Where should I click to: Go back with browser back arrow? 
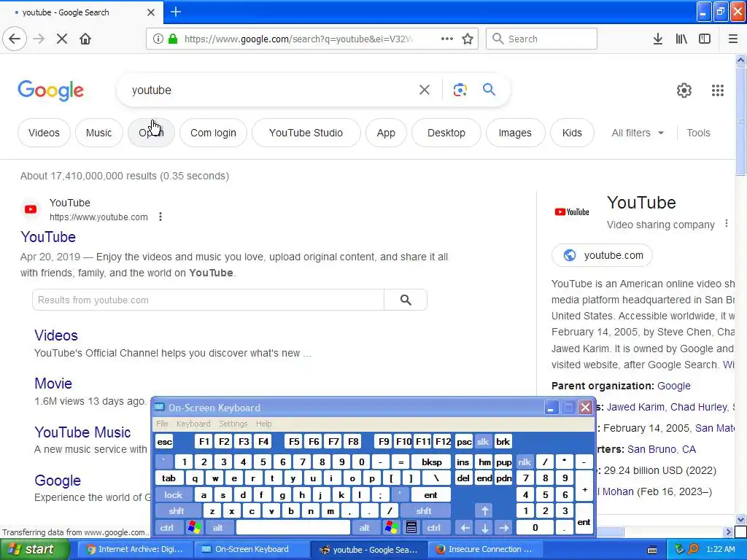pos(15,39)
